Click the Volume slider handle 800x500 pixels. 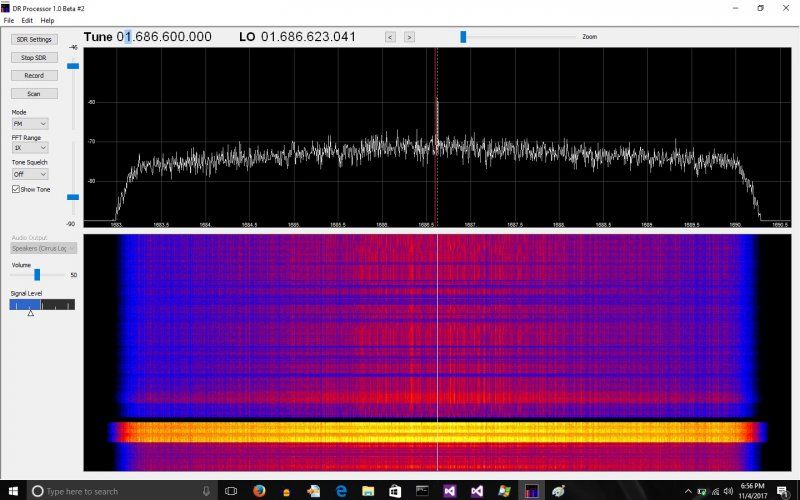(x=37, y=275)
